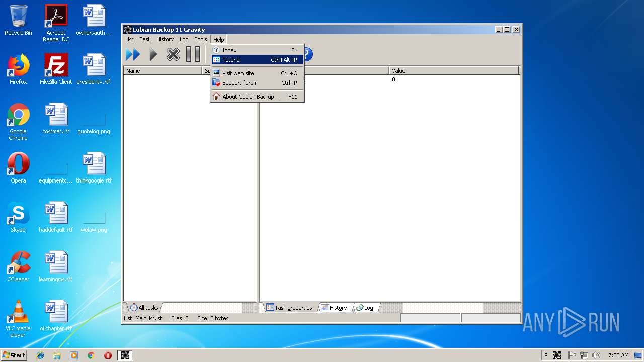644x362 pixels.
Task: Select the costmet.rtf desktop file
Action: point(56,119)
